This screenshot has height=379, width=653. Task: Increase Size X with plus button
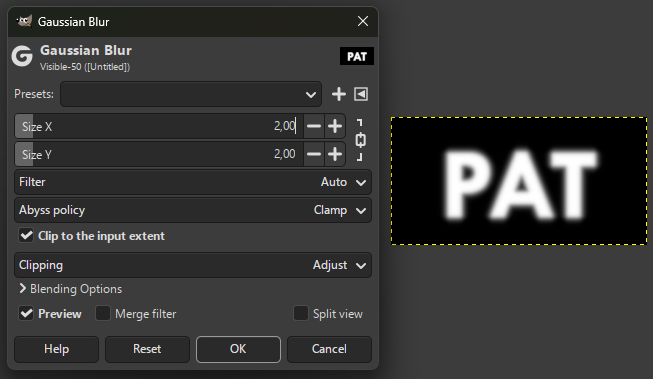pyautogui.click(x=335, y=126)
